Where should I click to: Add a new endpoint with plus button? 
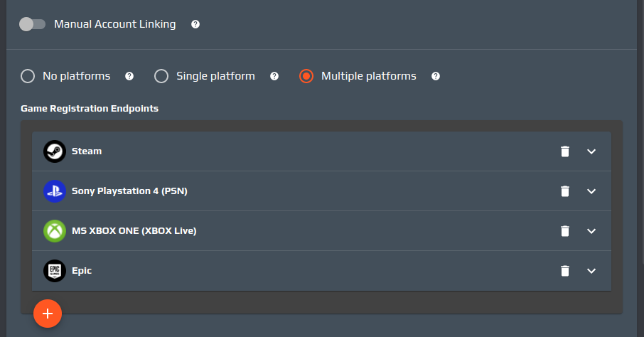48,314
